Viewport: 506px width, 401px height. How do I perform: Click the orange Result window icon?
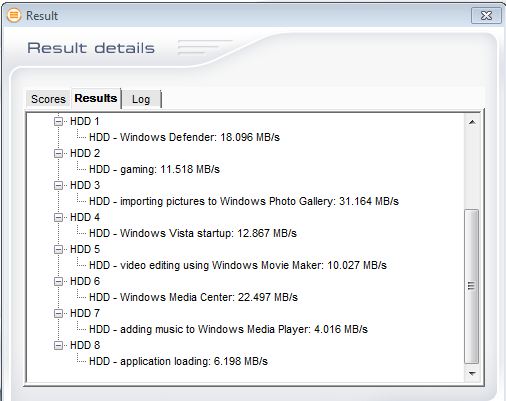pyautogui.click(x=14, y=15)
